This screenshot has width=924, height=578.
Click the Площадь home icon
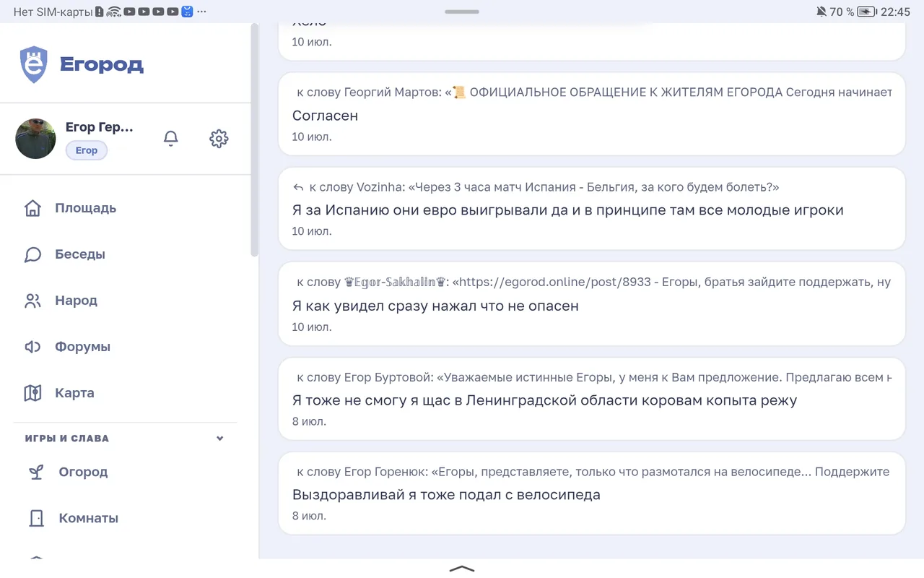click(x=32, y=208)
